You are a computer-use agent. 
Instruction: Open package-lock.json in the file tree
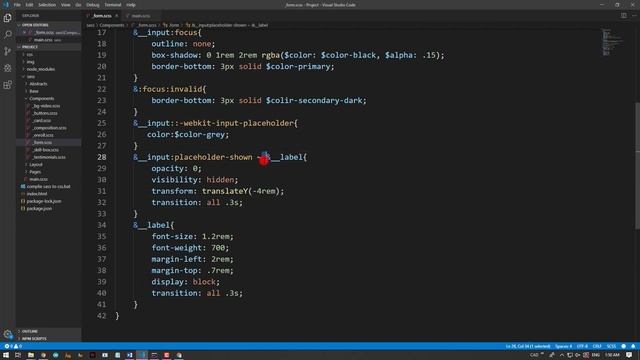click(44, 201)
